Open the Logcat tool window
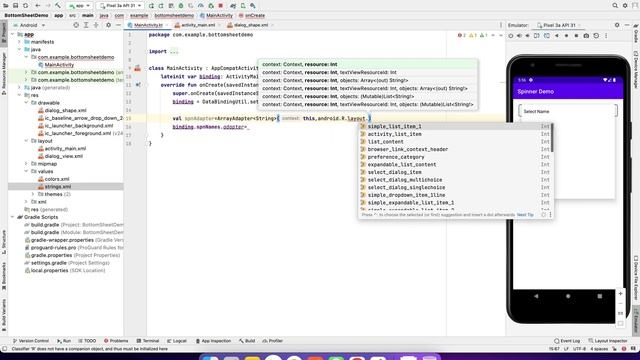Viewport: 640px width, 360px height. coord(177,341)
